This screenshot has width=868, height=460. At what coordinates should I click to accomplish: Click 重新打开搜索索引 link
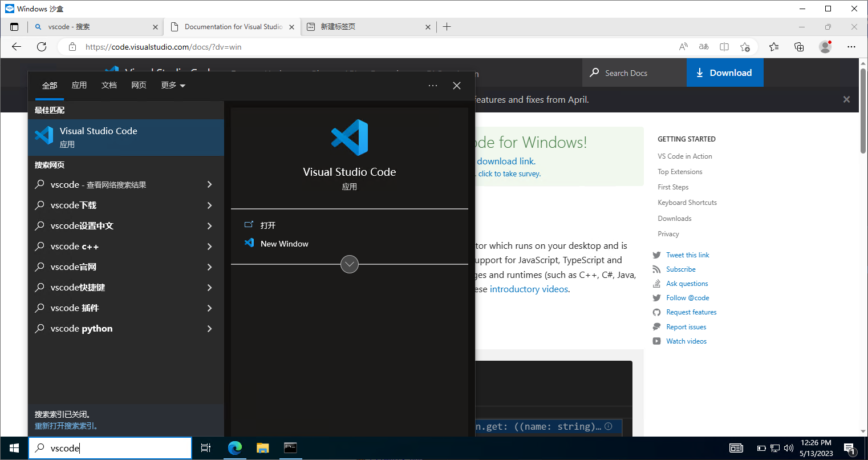(x=66, y=426)
